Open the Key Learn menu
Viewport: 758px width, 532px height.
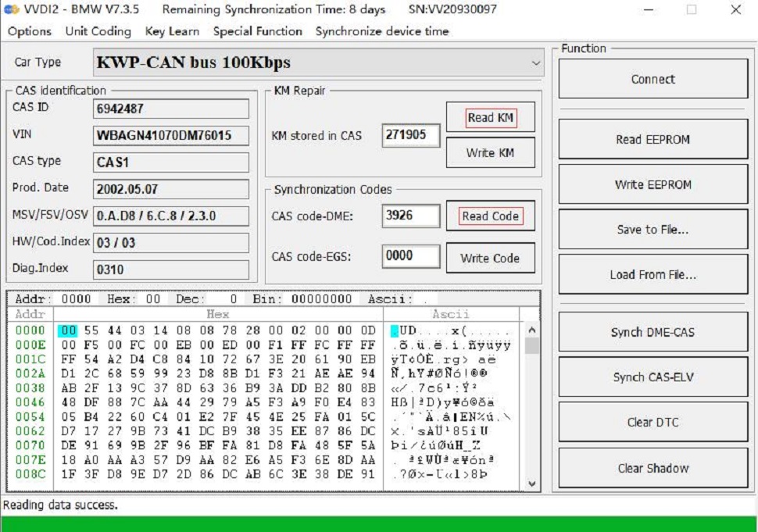(170, 32)
